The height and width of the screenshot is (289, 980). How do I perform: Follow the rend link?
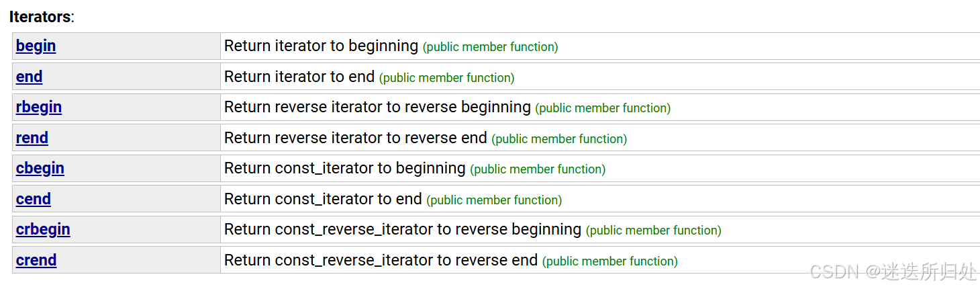[x=32, y=138]
